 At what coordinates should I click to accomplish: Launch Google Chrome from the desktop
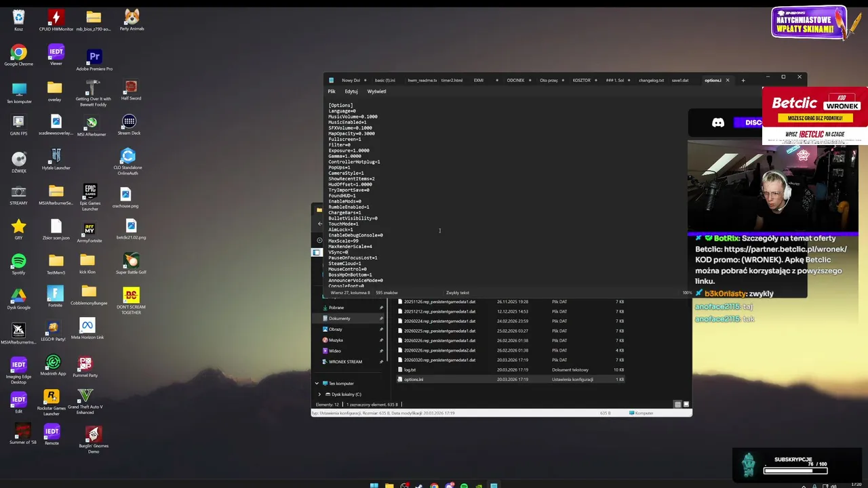tap(18, 56)
